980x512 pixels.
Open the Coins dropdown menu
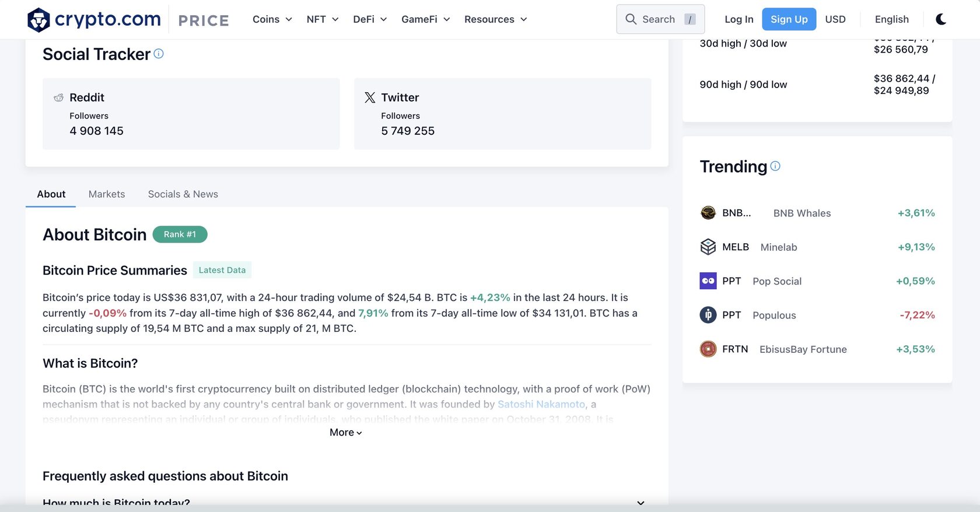coord(272,19)
